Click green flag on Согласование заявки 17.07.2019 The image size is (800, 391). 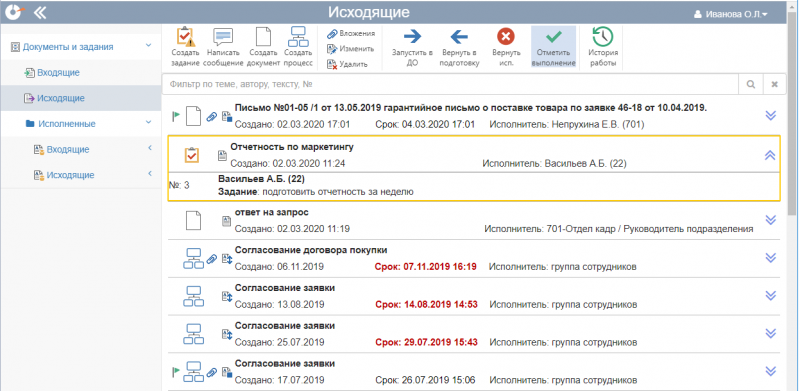[176, 372]
